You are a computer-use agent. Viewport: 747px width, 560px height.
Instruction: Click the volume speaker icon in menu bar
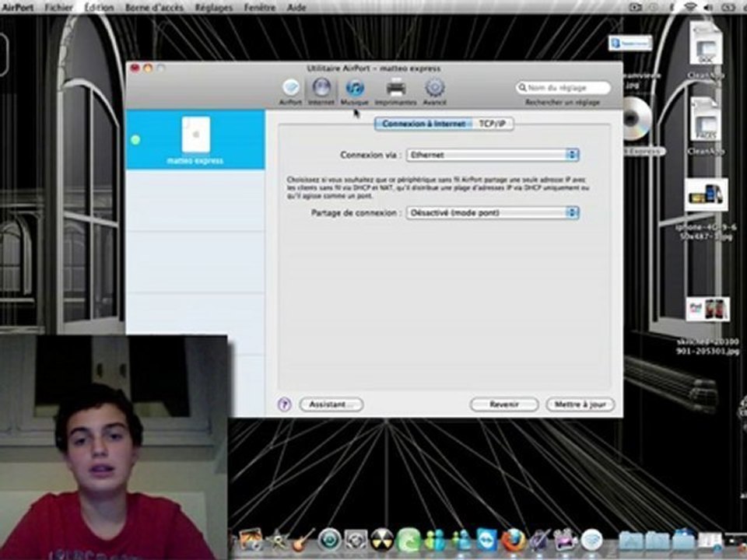coord(708,7)
